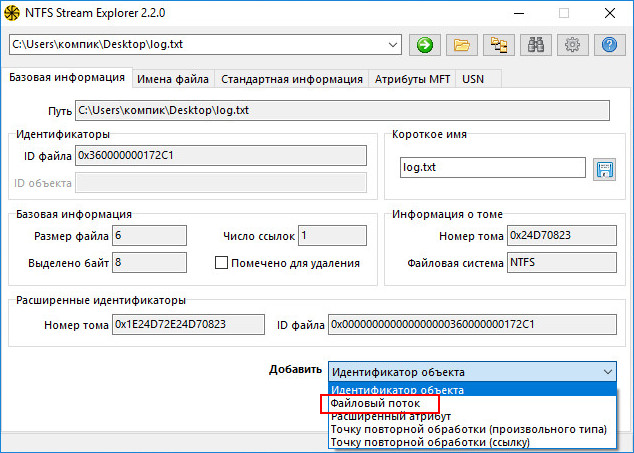
Task: Click the Информация о томе Номер тома field
Action: 562,236
